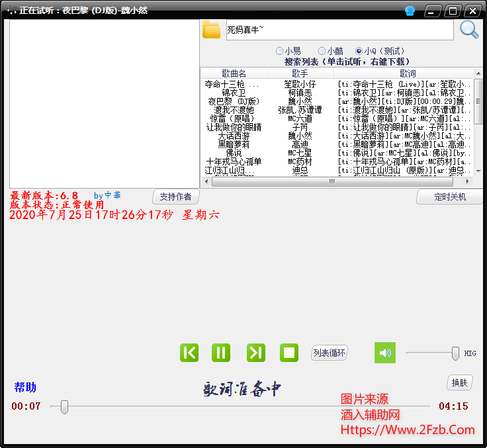Select the 小易 radio option
This screenshot has width=487, height=448.
pyautogui.click(x=280, y=51)
